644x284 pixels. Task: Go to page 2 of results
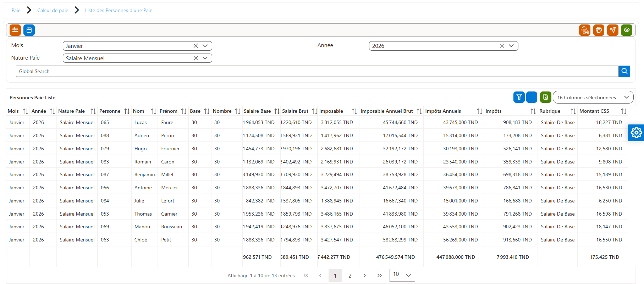350,275
